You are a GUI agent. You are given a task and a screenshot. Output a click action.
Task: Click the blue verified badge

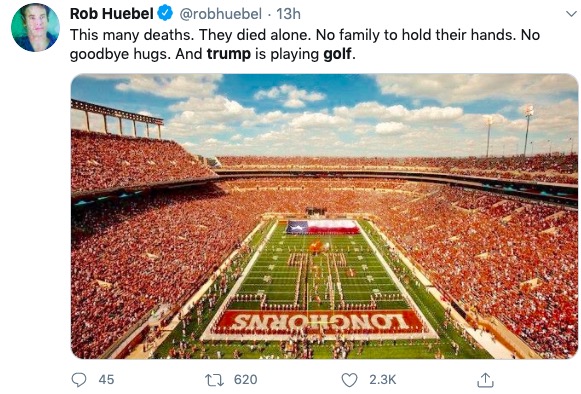pyautogui.click(x=165, y=14)
